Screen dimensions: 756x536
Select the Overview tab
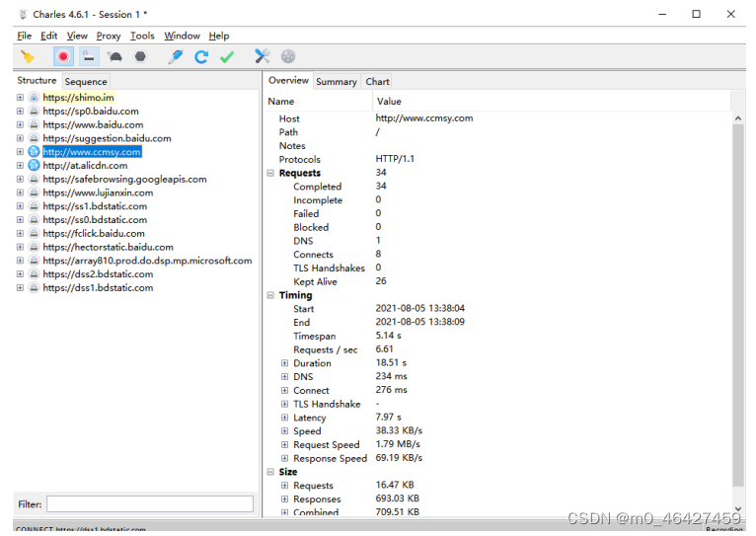tap(288, 81)
